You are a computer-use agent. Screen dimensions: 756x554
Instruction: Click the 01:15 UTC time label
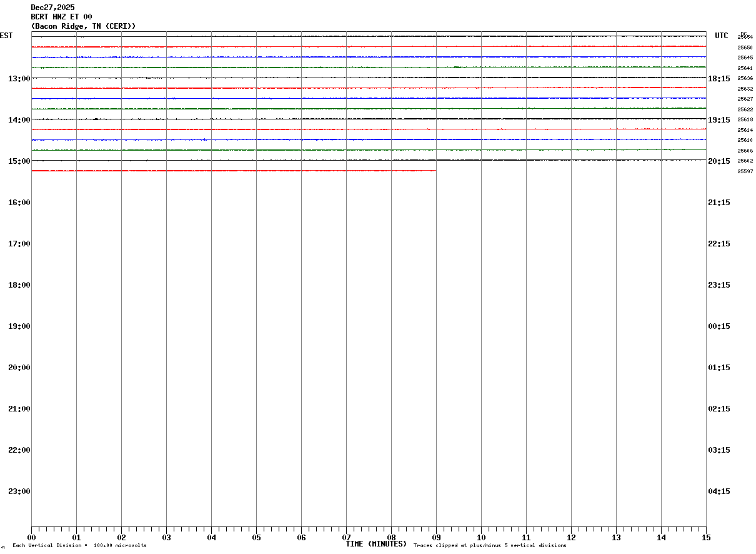(719, 367)
